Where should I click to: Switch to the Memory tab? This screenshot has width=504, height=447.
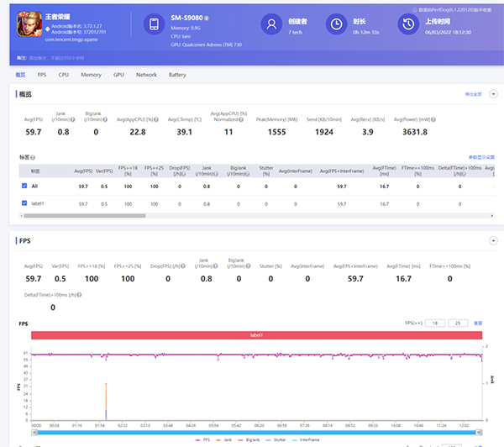91,75
